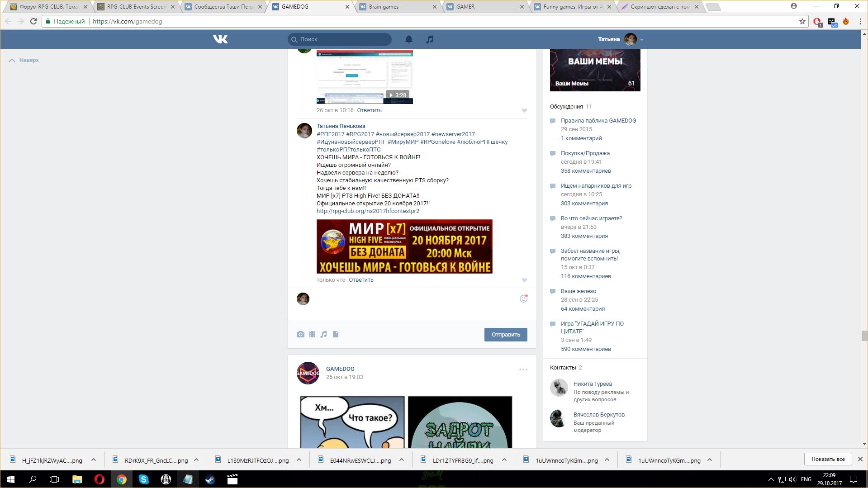Open Steam from the taskbar
This screenshot has width=868, height=488.
210,479
